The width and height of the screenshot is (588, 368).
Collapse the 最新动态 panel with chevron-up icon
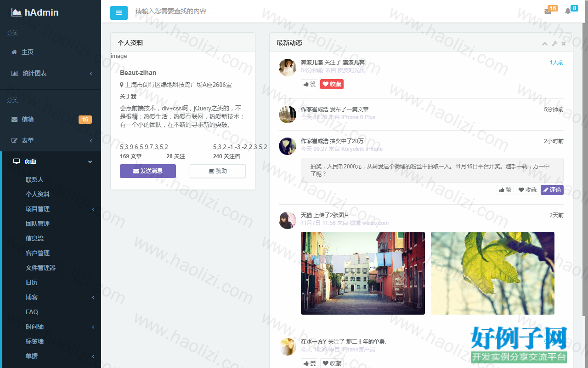545,44
